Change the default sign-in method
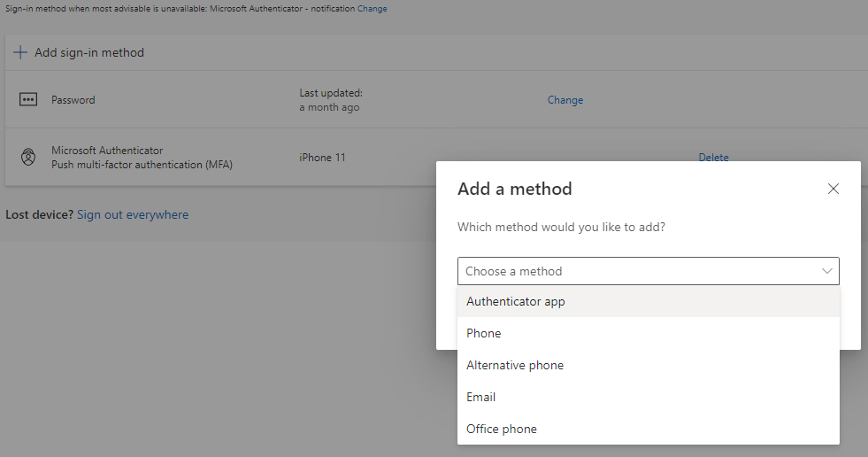The image size is (868, 457). tap(372, 9)
